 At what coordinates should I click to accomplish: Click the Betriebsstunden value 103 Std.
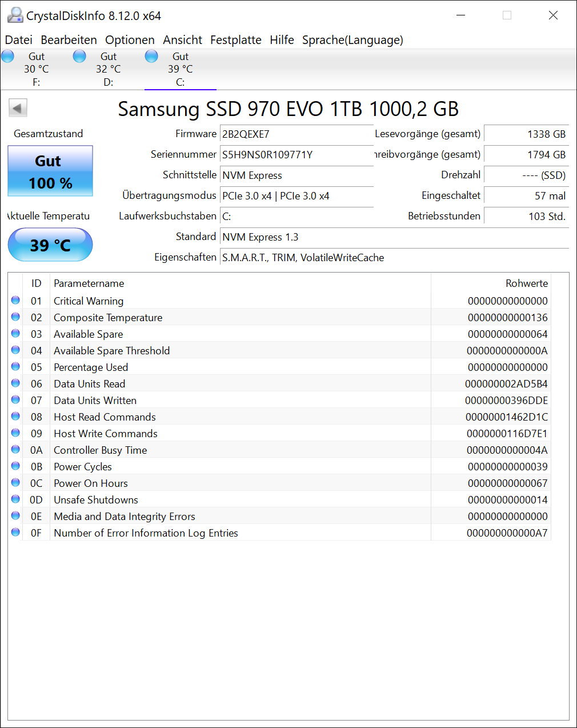point(526,217)
